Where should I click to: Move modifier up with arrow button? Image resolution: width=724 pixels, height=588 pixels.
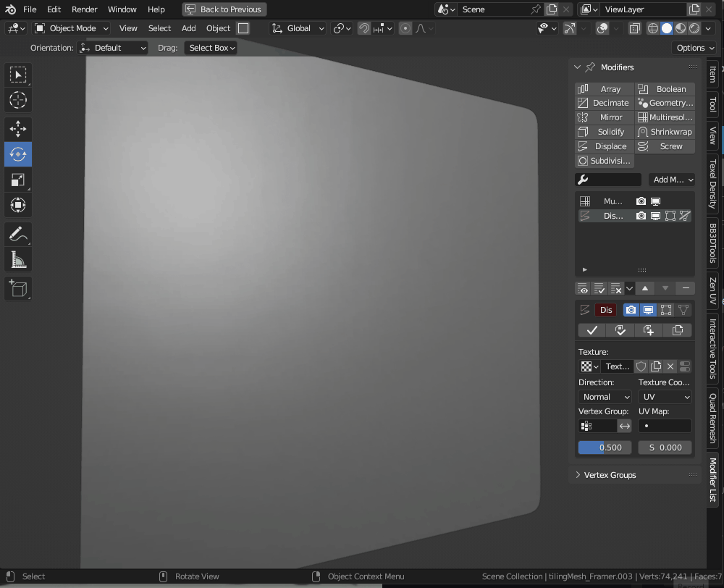[x=645, y=288]
